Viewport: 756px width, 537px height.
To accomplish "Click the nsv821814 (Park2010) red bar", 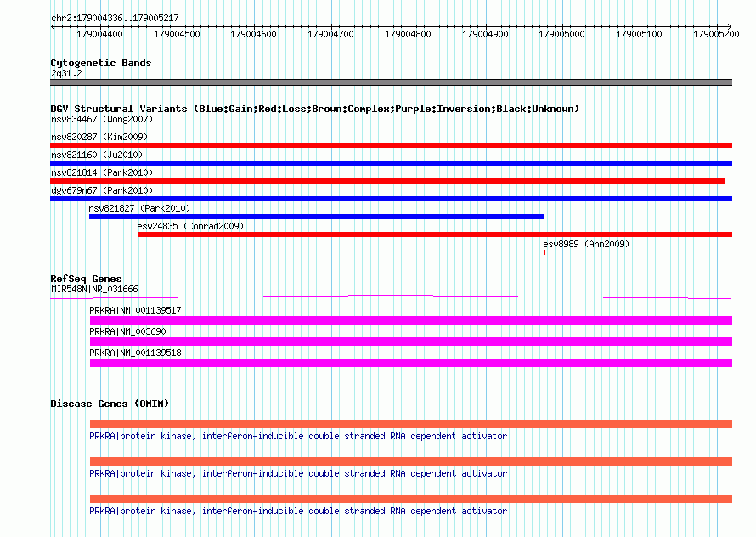I will (x=387, y=181).
